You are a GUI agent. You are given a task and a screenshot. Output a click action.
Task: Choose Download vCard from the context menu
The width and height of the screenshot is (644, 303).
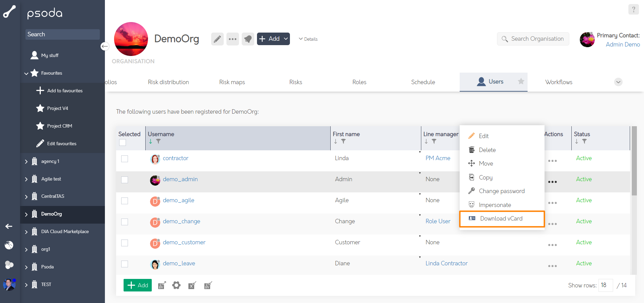point(502,219)
